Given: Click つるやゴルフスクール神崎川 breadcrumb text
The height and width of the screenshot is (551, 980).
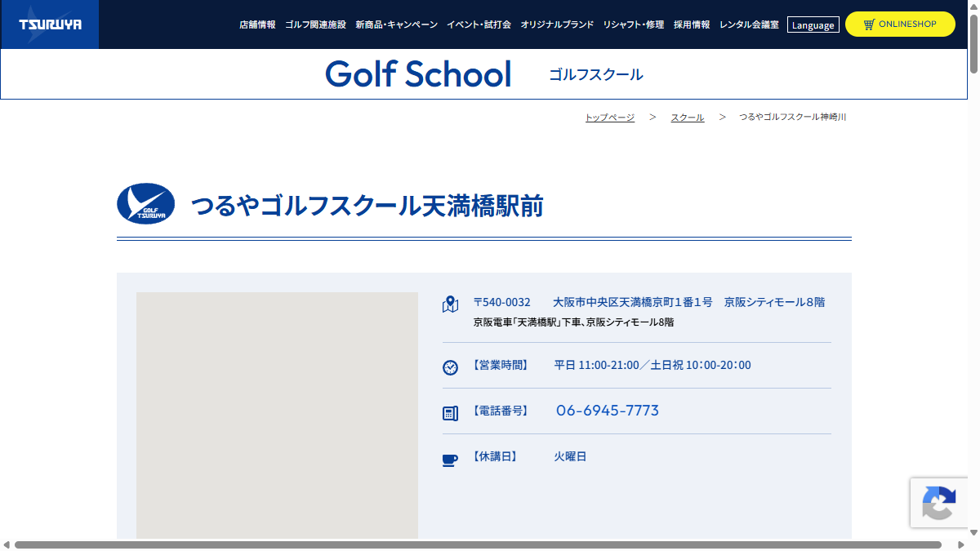Looking at the screenshot, I should (792, 118).
